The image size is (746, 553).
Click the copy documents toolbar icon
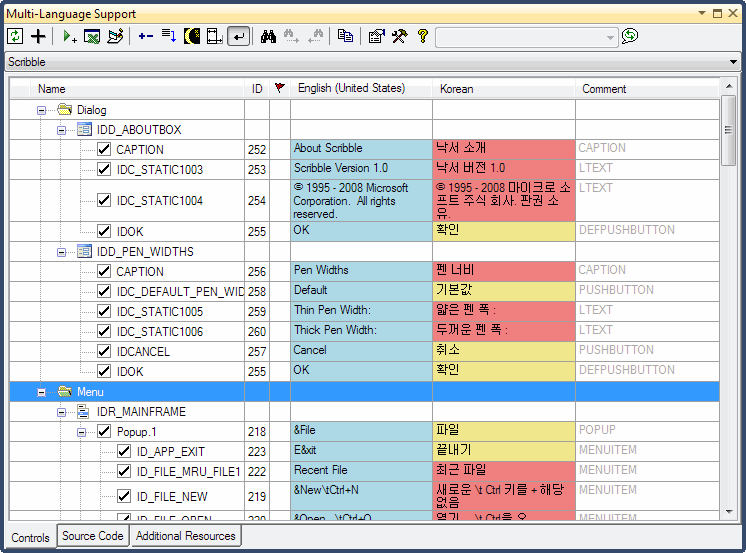[x=345, y=36]
